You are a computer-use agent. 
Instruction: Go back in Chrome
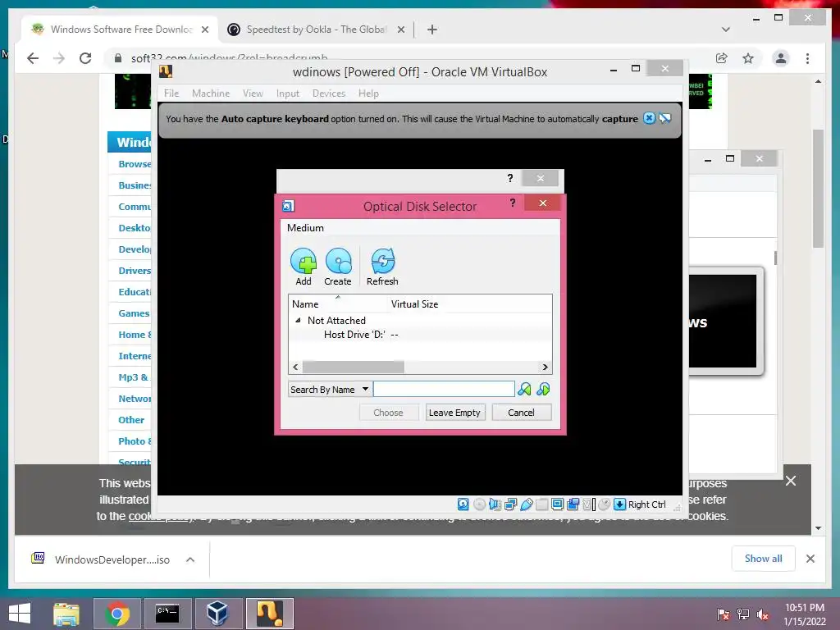pyautogui.click(x=33, y=58)
